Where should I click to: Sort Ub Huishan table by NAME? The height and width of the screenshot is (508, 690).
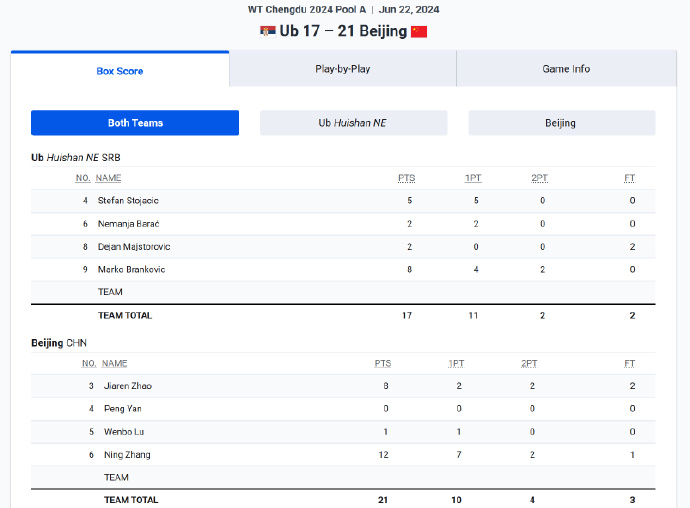point(108,178)
